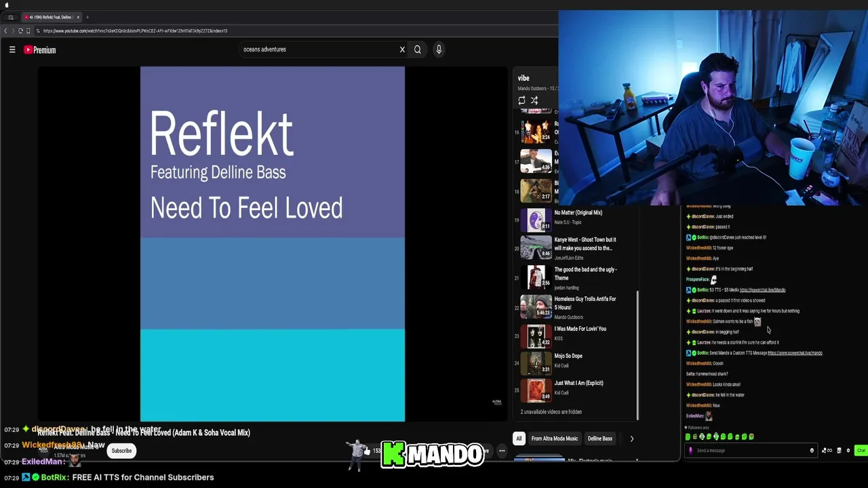Open thumbnail of playlist video 18
Screen dimensions: 868x488
tap(536, 190)
